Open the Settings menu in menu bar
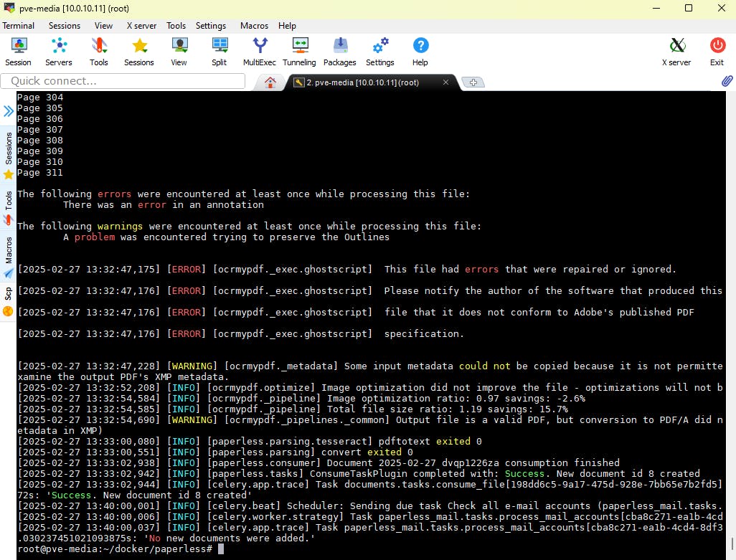This screenshot has width=736, height=560. point(211,26)
